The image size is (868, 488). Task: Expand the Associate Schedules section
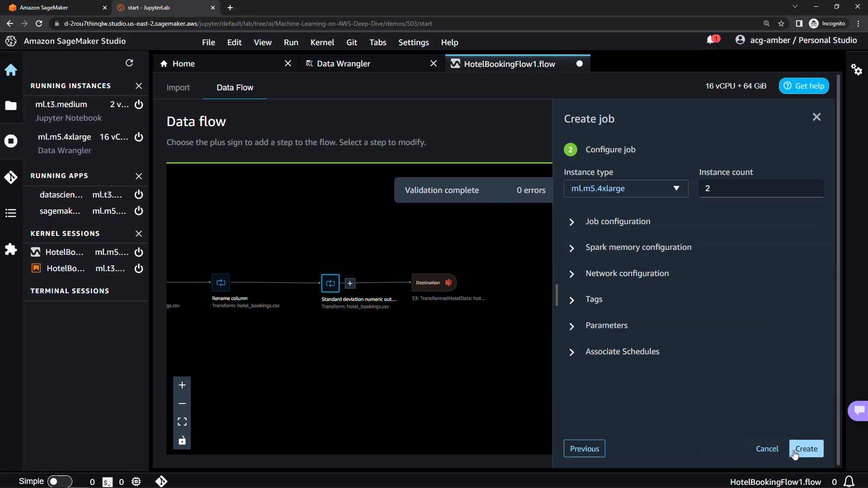tap(622, 352)
